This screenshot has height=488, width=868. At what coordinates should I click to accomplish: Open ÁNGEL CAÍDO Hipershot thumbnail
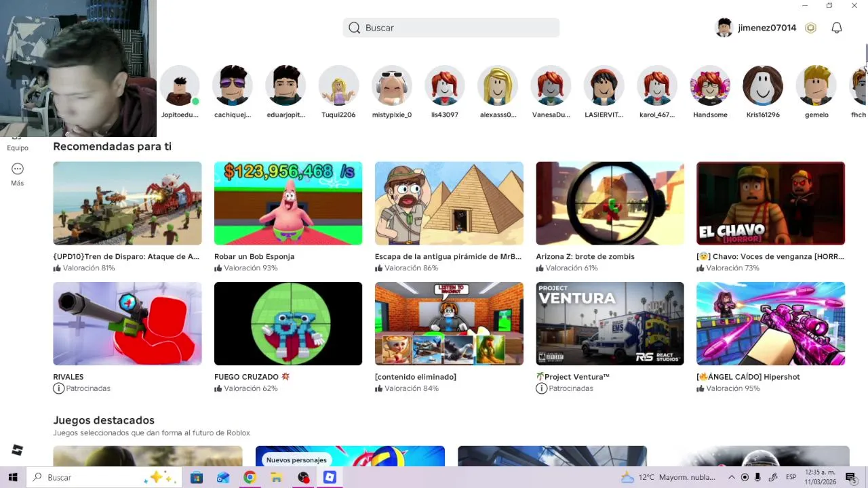pos(770,323)
